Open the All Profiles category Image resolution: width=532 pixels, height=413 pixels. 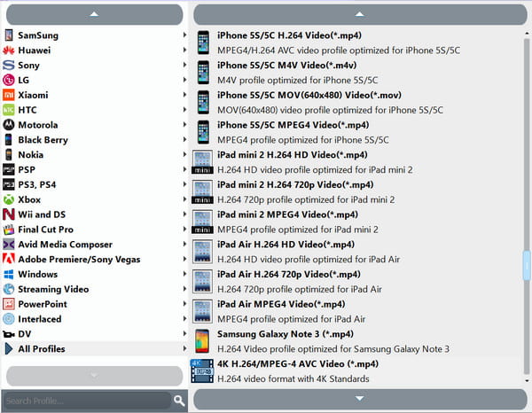pyautogui.click(x=95, y=348)
